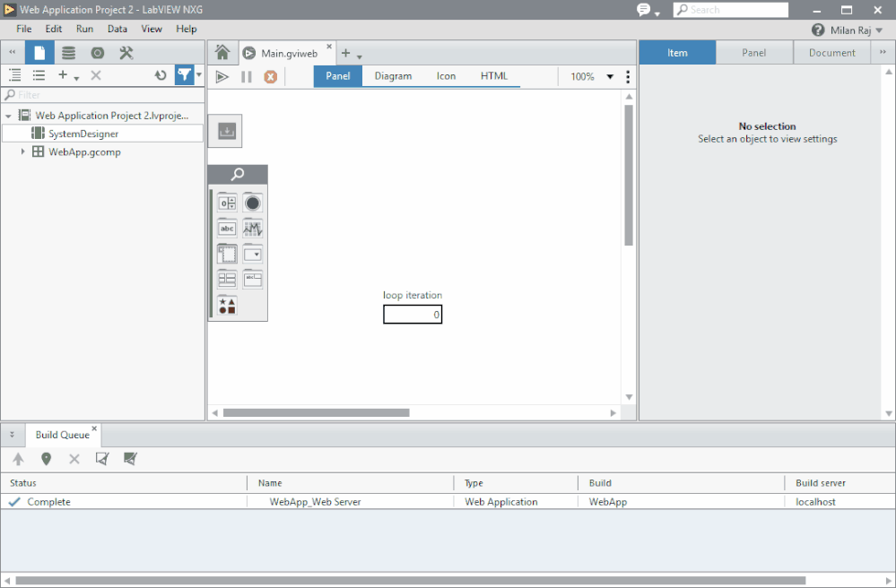Open the Graphs palette category

253,229
